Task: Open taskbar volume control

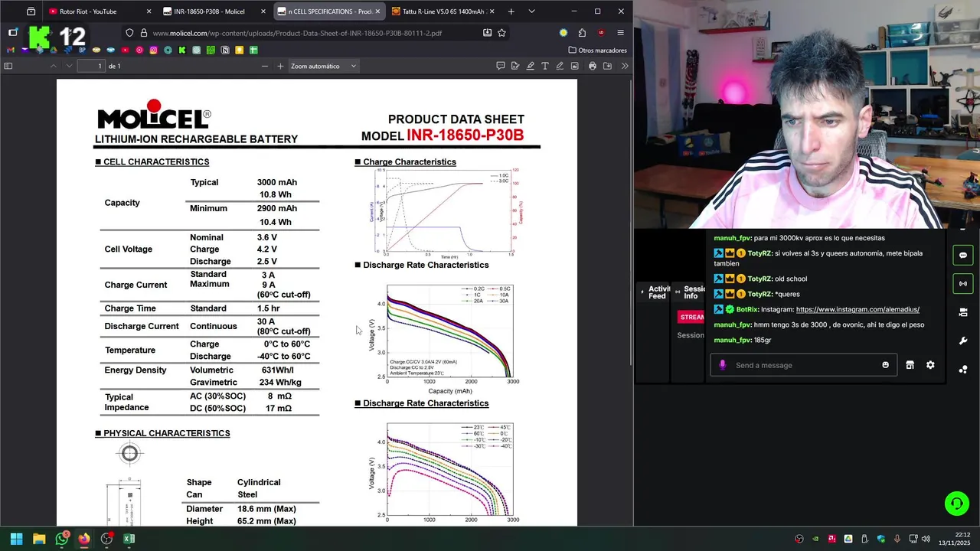Action: tap(926, 539)
